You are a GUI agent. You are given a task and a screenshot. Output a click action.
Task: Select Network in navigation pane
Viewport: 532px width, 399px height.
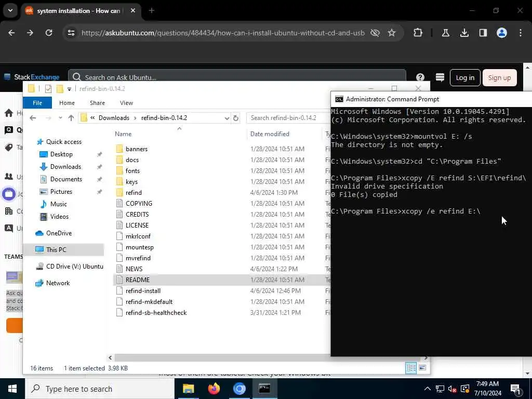coord(58,283)
